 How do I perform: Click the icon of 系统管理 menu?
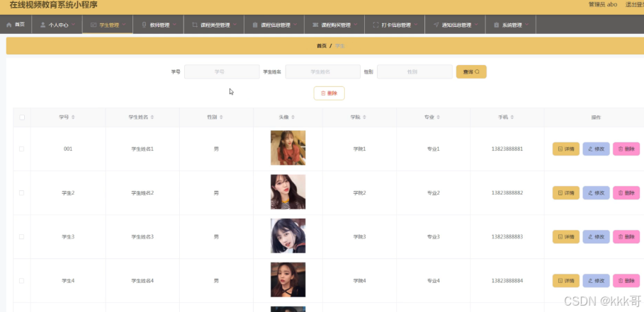[496, 25]
